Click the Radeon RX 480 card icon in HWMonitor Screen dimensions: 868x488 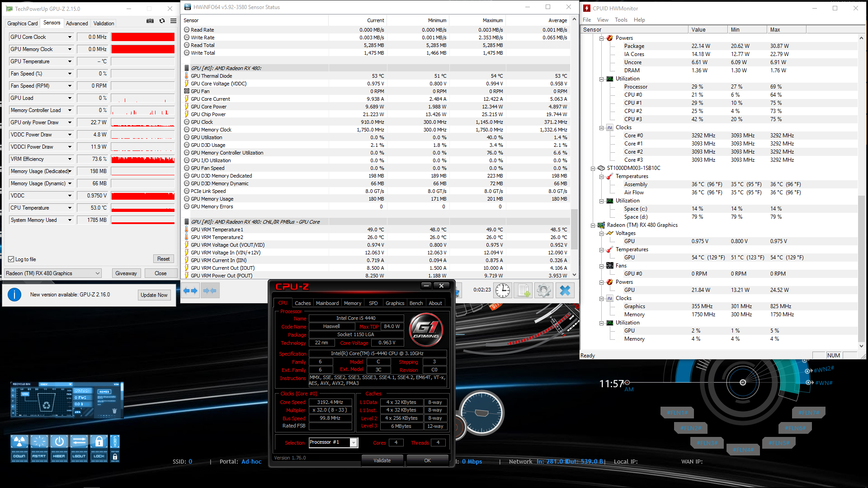tap(601, 225)
